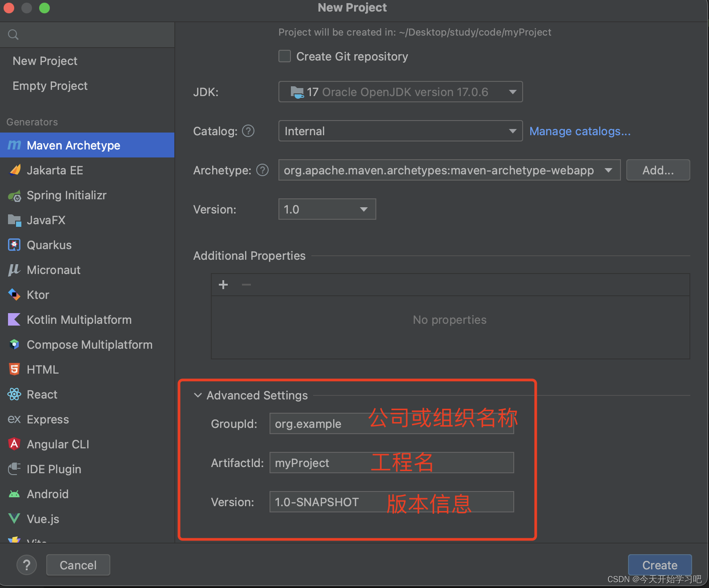This screenshot has height=588, width=709.
Task: Click the Jakarta EE sail icon
Action: 15,170
